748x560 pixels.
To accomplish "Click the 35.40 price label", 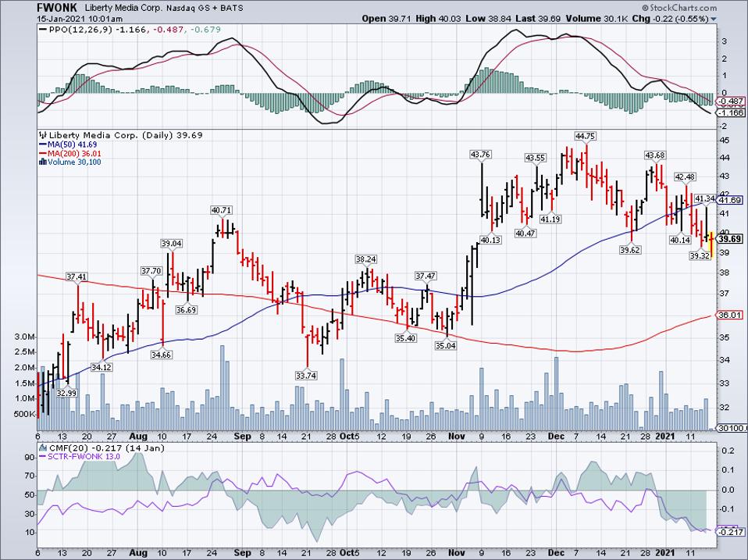I will pos(405,337).
